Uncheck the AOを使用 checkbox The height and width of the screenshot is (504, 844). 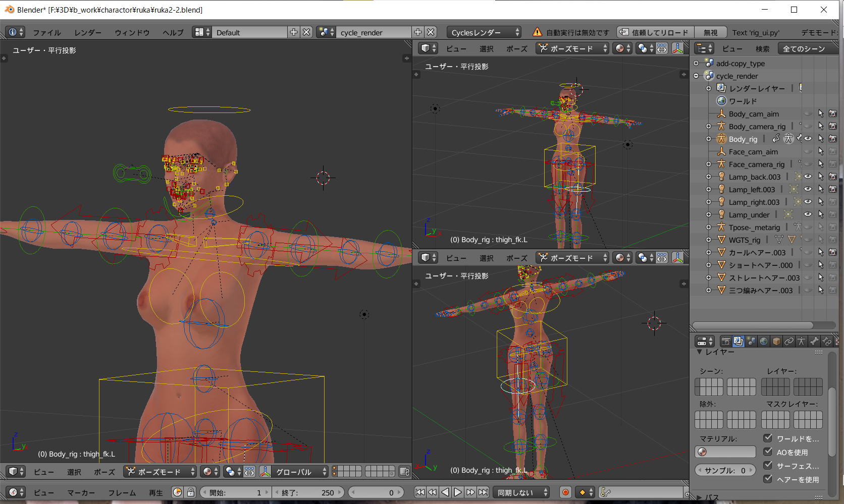(768, 452)
